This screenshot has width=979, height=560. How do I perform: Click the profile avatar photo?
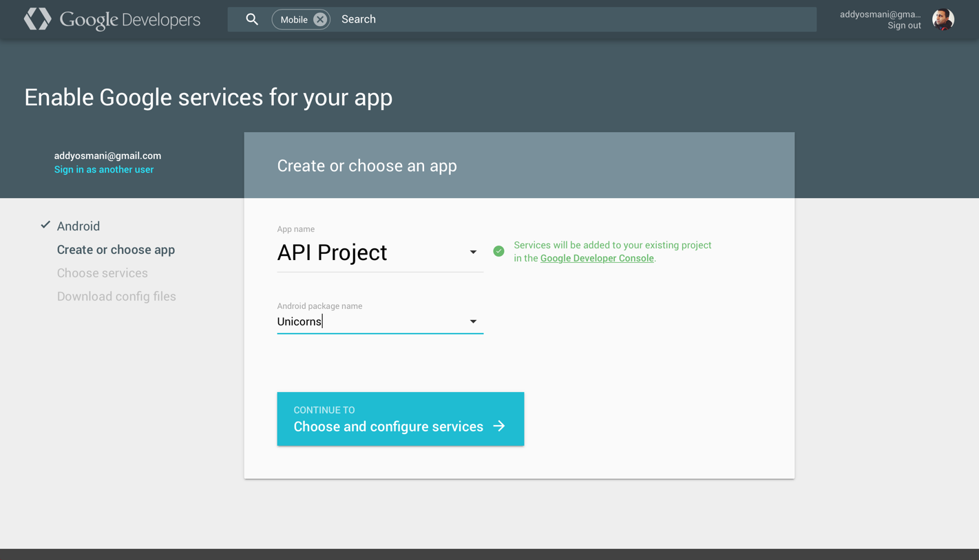coord(943,19)
